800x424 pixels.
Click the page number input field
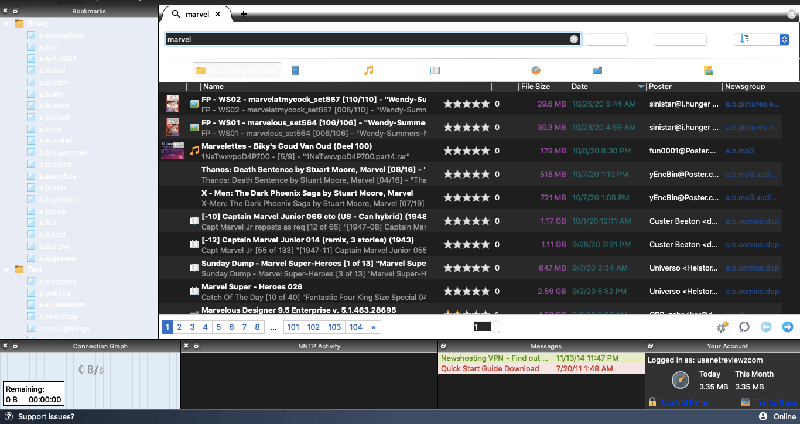tap(482, 327)
